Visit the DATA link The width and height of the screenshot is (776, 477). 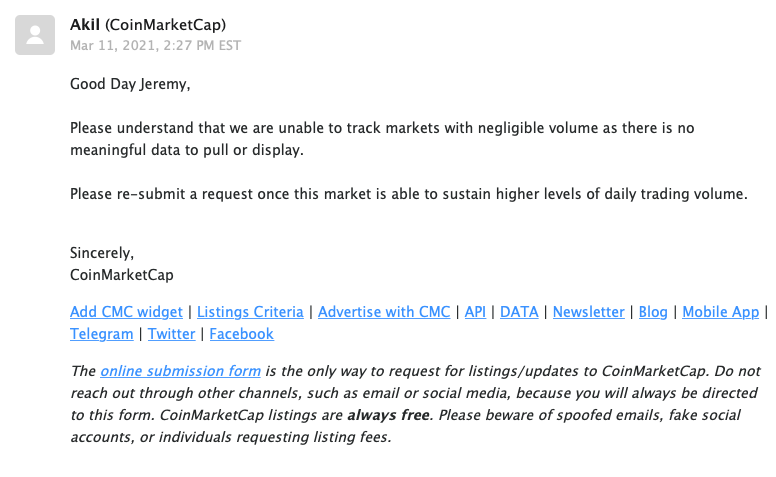coord(519,312)
